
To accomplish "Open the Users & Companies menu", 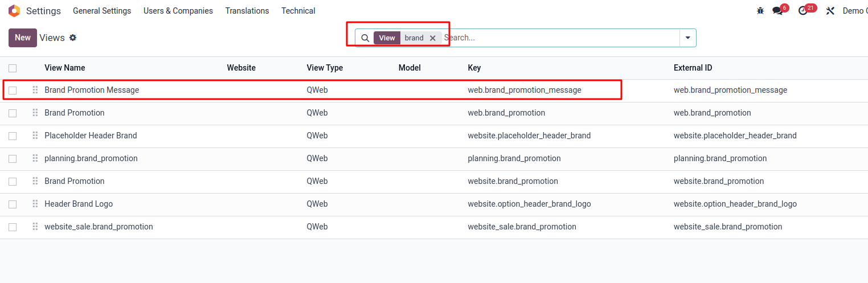I will coord(178,11).
